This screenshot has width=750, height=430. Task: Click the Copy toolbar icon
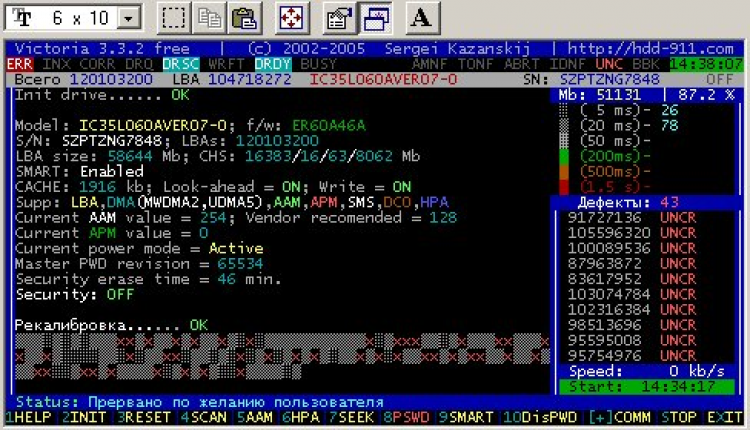tap(210, 18)
